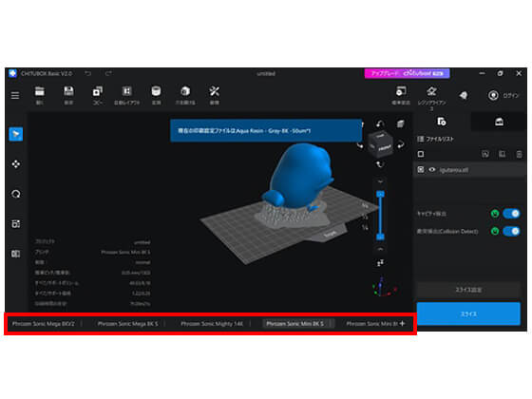Click the Save floppy-disk icon
532x399 pixels.
pos(68,91)
